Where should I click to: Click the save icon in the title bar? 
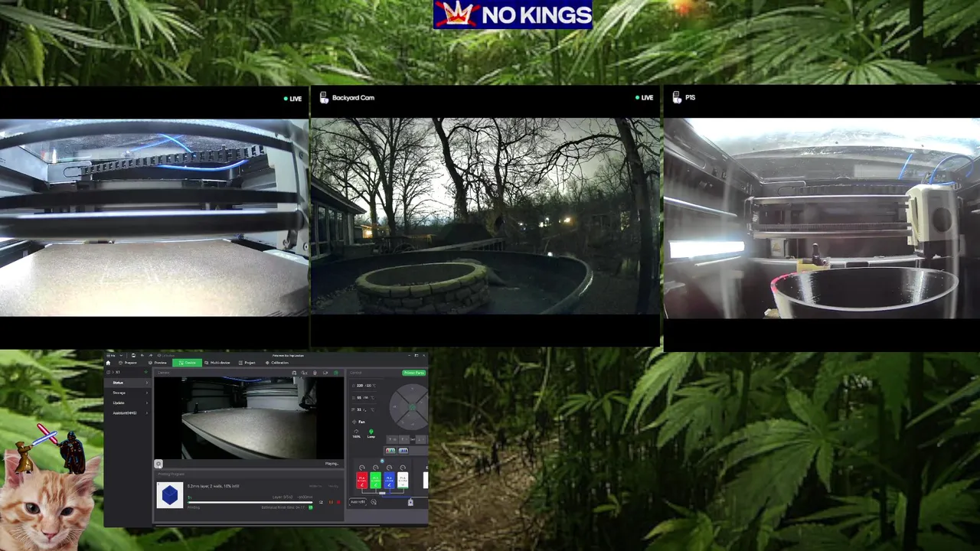[133, 355]
